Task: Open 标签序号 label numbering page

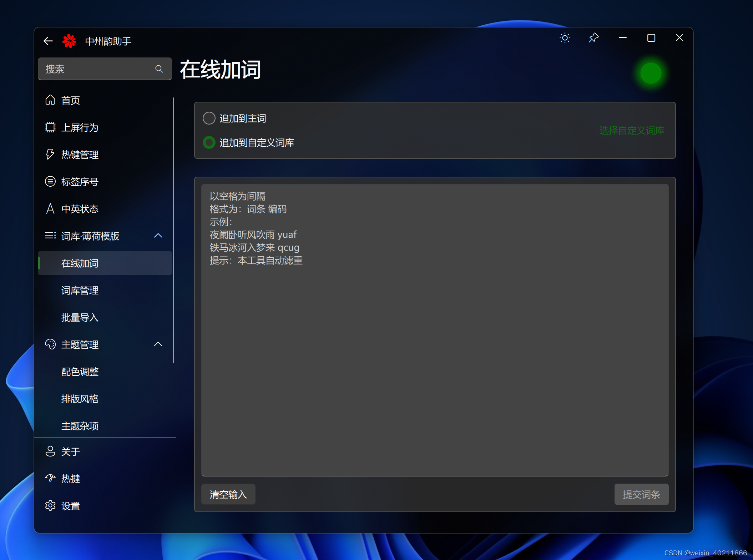Action: pos(80,182)
